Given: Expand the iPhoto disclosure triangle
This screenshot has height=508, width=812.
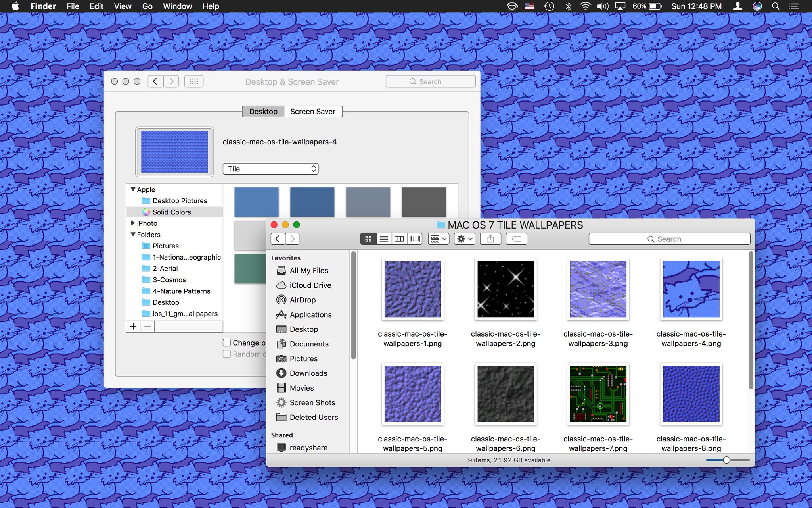Looking at the screenshot, I should (x=133, y=223).
